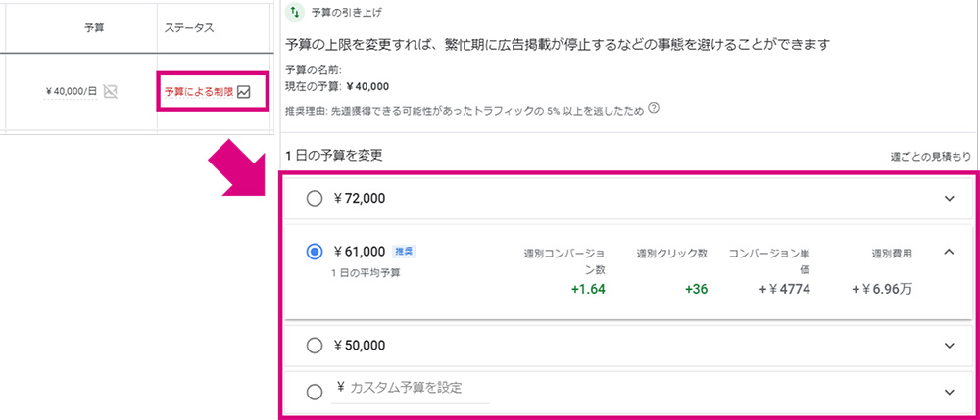Click the 週ごとの見積もり label
This screenshot has height=420, width=980.
pyautogui.click(x=931, y=156)
